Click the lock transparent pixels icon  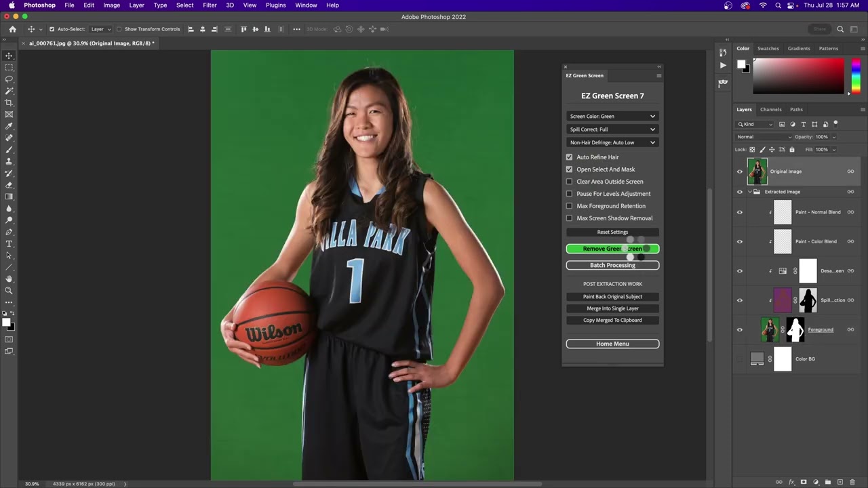tap(752, 149)
